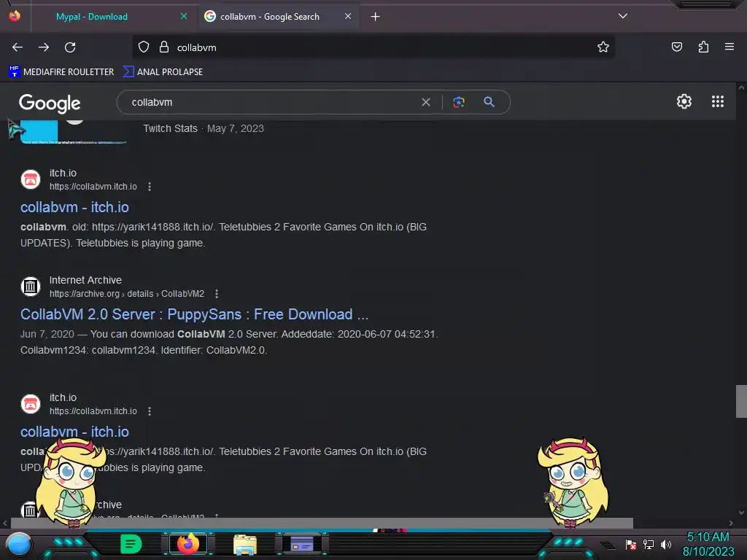Open the Google apps grid
The height and width of the screenshot is (560, 747).
tap(718, 101)
